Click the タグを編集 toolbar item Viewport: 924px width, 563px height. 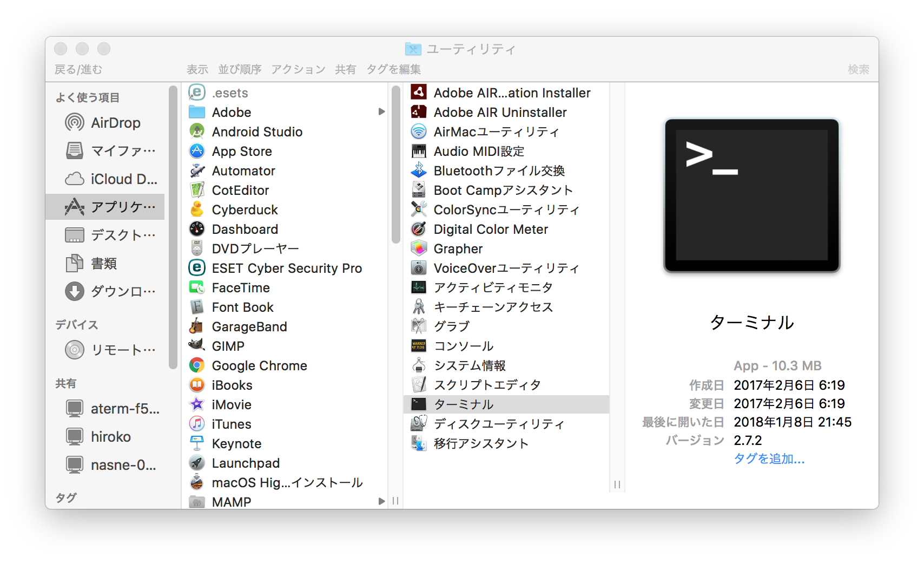(x=393, y=69)
